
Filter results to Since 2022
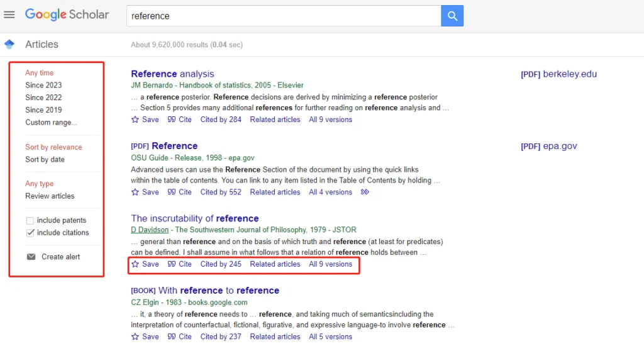tap(43, 97)
